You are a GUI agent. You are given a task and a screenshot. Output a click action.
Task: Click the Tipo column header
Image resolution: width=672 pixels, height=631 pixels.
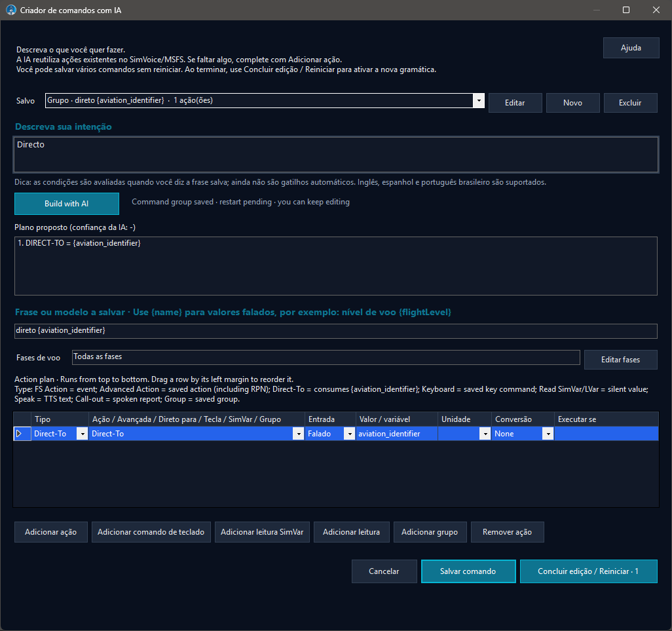60,419
